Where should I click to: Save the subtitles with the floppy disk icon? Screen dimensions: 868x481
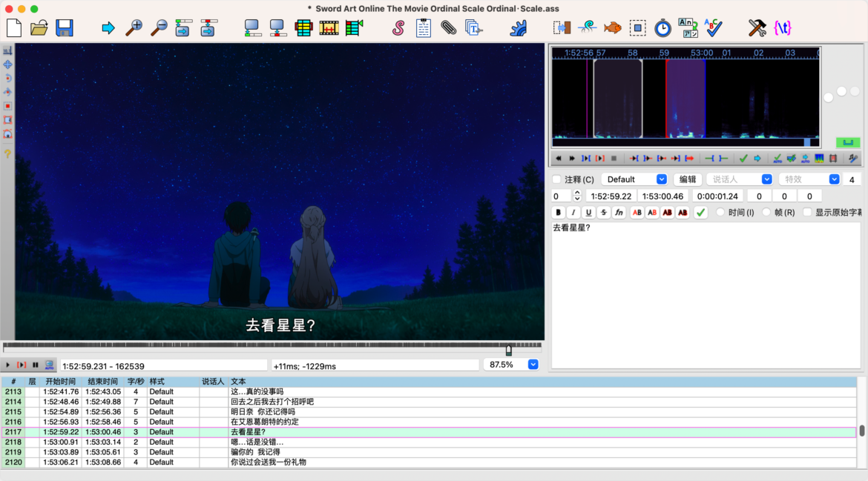tap(65, 27)
